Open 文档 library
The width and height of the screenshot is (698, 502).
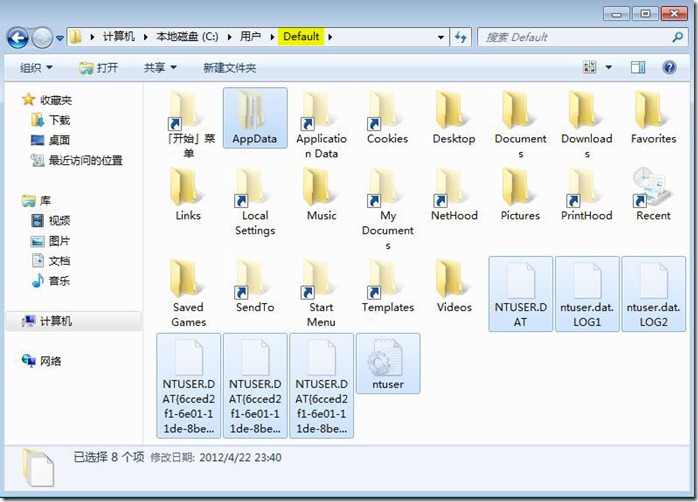[51, 261]
